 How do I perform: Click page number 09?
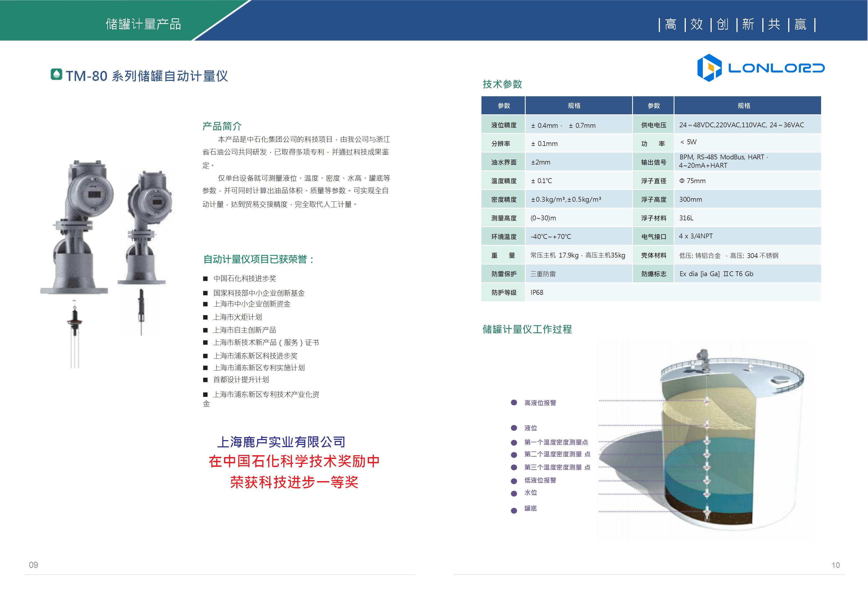(x=34, y=565)
